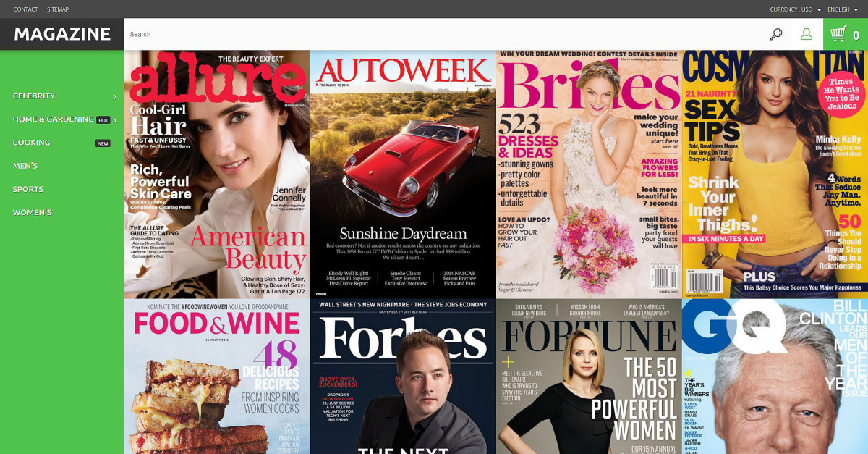Open the user account icon
This screenshot has height=454, width=868.
(x=807, y=34)
